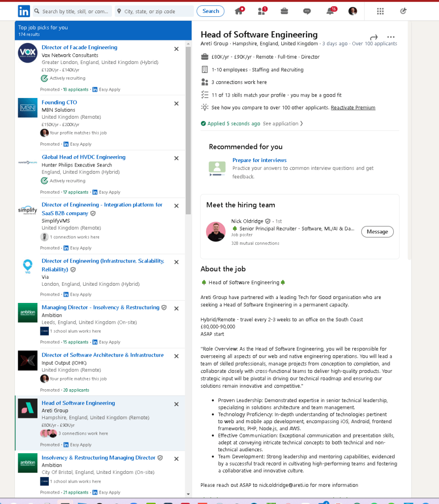Click the £80K/yr - £90K/yr job details line

266,57
